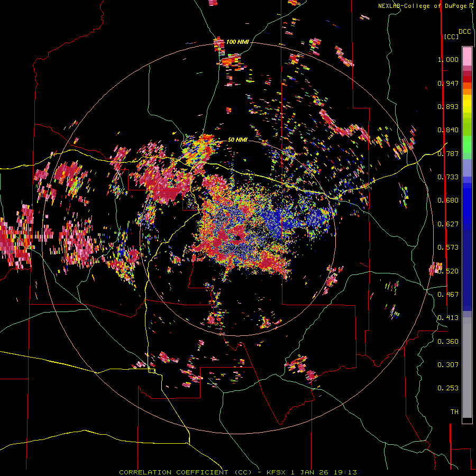Click the 50 NMI range ring label
The height and width of the screenshot is (476, 476).
pyautogui.click(x=237, y=140)
